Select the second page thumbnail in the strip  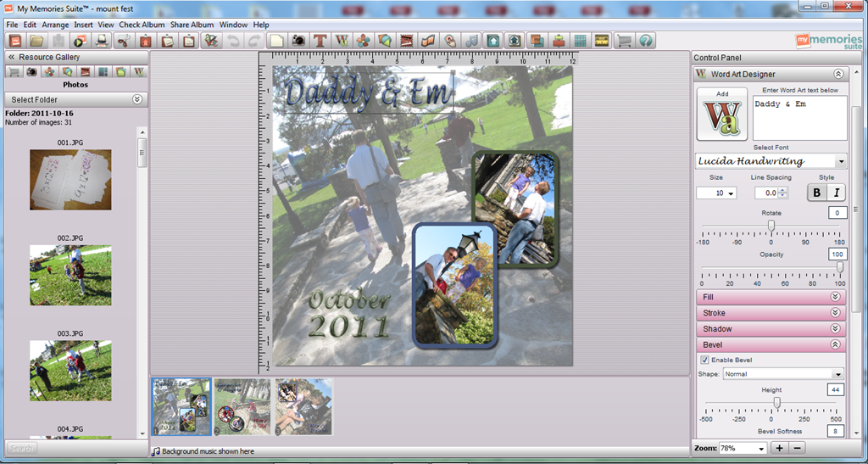(x=242, y=407)
